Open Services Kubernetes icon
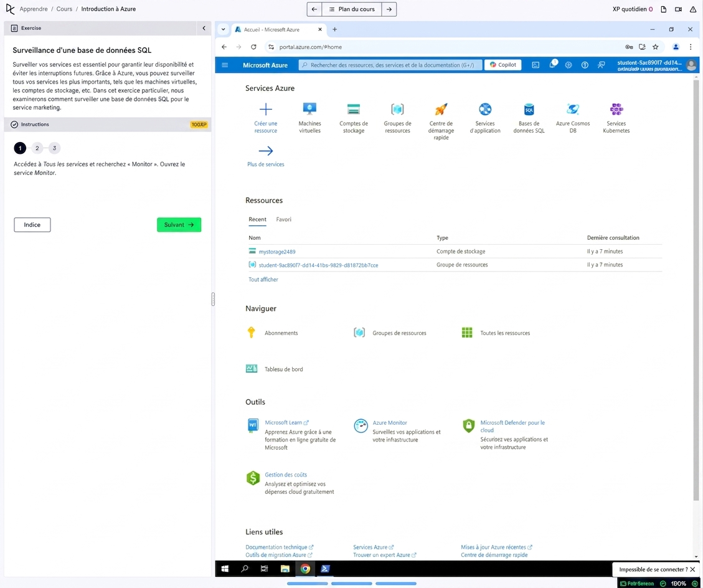The width and height of the screenshot is (703, 588). click(616, 109)
